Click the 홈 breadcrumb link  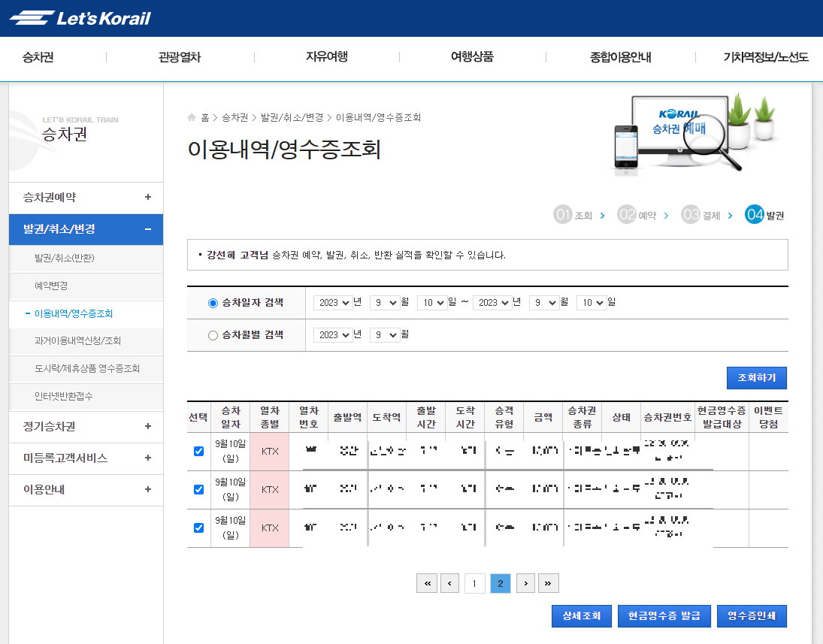coord(205,117)
